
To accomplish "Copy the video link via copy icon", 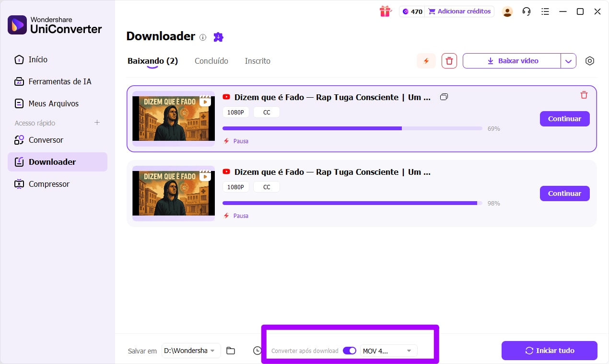I will [x=444, y=96].
